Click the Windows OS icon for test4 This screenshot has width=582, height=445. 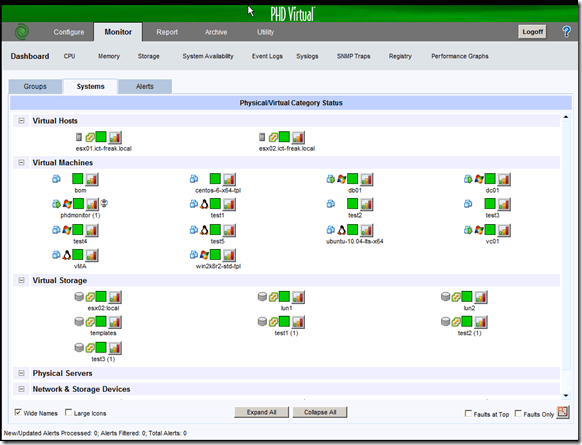coord(67,230)
